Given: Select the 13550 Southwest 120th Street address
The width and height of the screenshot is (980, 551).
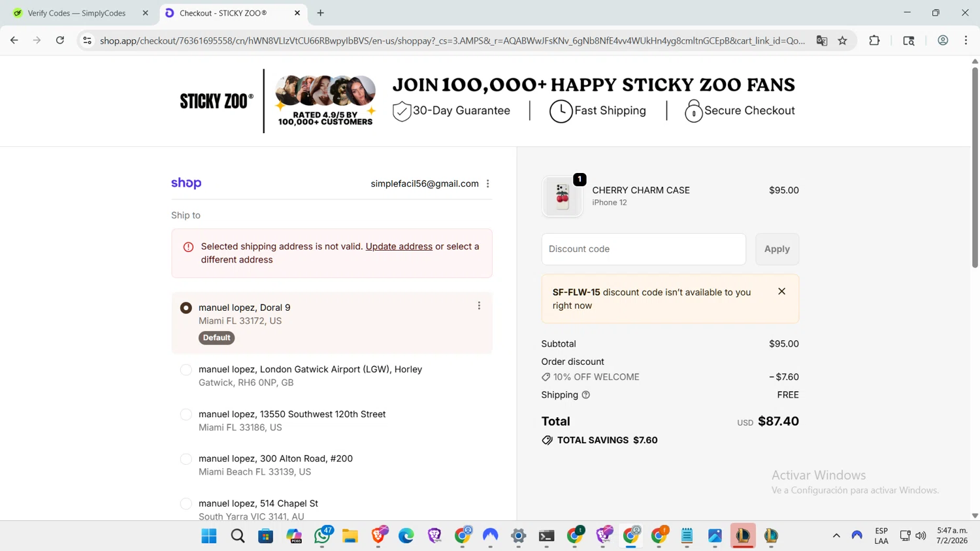Looking at the screenshot, I should (x=186, y=415).
